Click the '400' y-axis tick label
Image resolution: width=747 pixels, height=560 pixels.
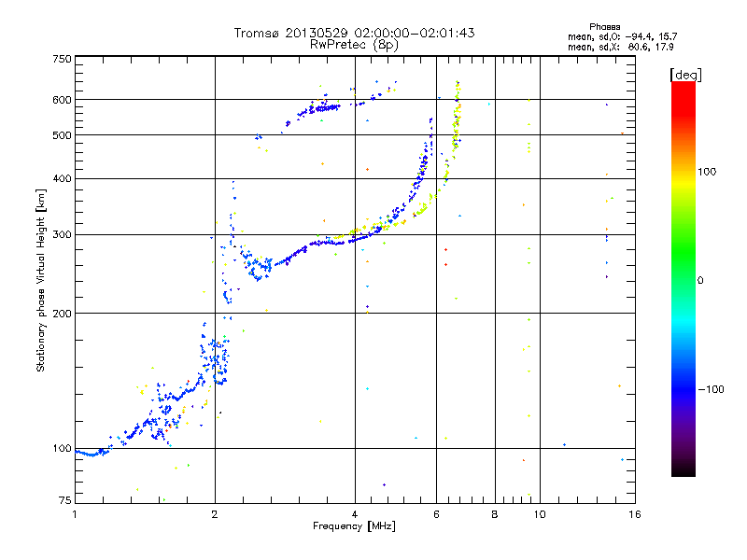[x=62, y=178]
